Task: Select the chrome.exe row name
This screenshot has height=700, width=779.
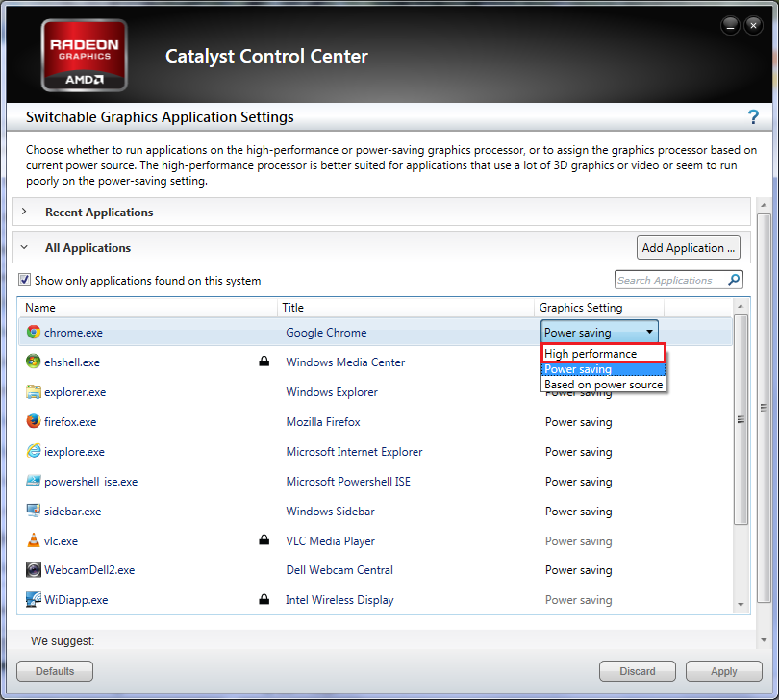Action: click(x=73, y=333)
